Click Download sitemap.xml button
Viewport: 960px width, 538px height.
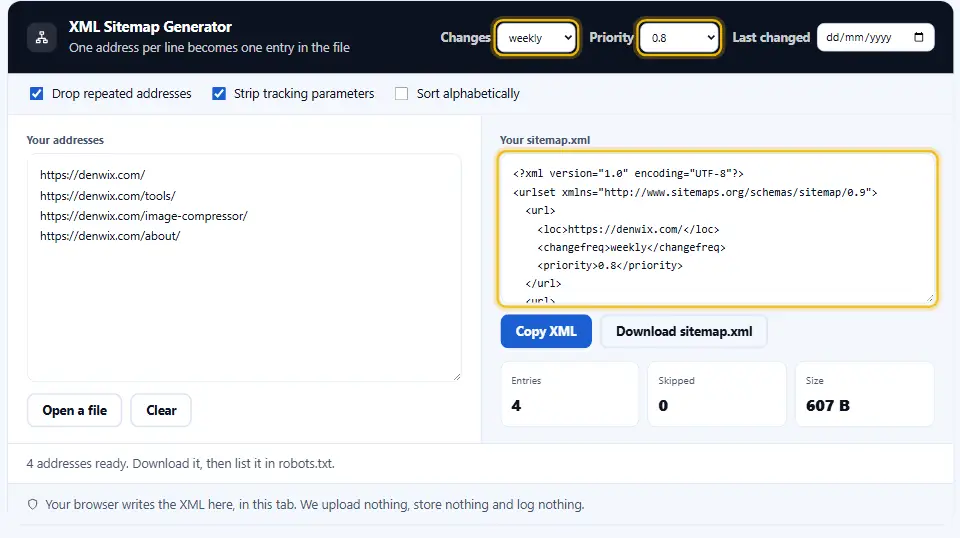point(684,331)
